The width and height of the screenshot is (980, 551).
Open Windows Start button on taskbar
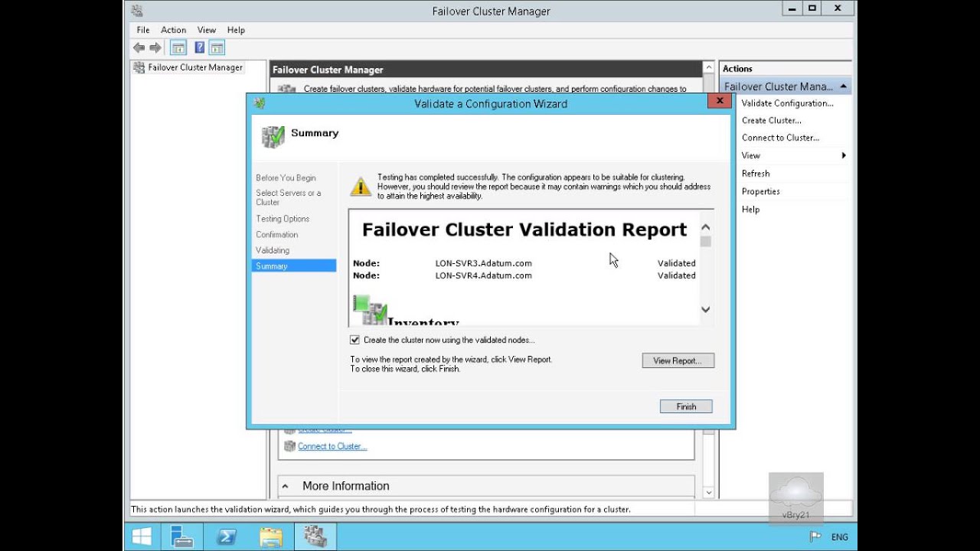pos(142,536)
